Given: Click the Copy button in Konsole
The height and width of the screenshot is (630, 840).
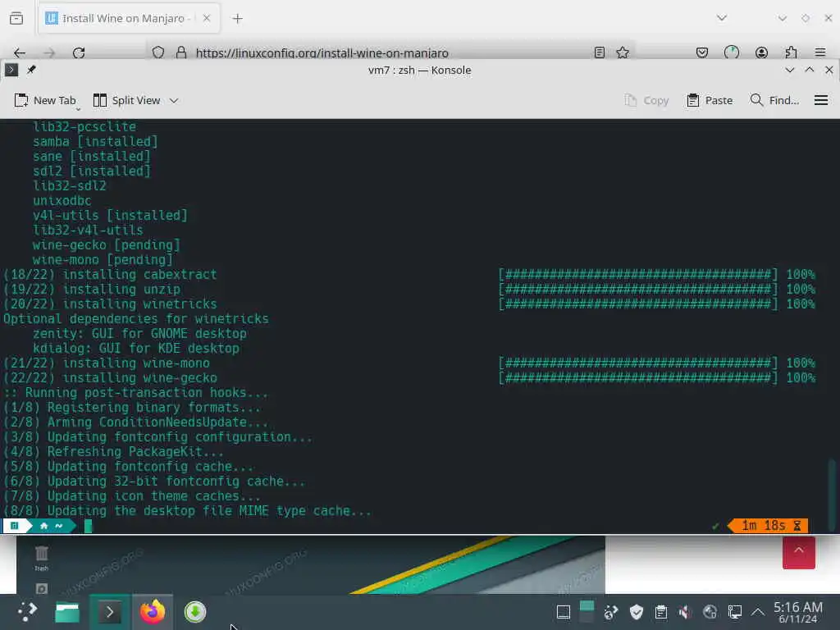Looking at the screenshot, I should coord(646,100).
